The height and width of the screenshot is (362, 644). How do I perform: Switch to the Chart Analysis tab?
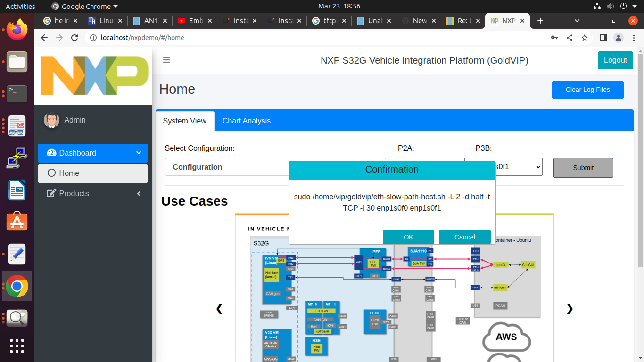tap(247, 121)
